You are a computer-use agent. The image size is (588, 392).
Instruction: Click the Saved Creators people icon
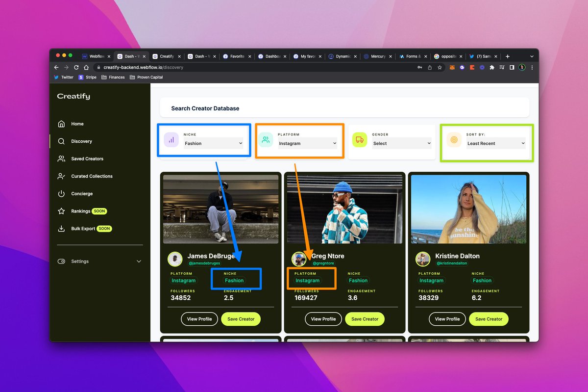pos(61,158)
